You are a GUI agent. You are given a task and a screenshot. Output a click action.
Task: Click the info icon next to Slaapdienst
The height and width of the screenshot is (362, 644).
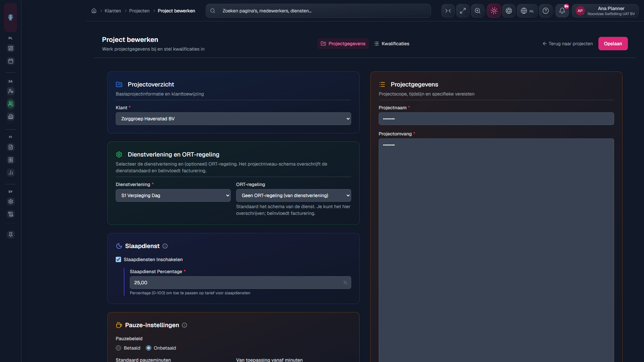165,246
